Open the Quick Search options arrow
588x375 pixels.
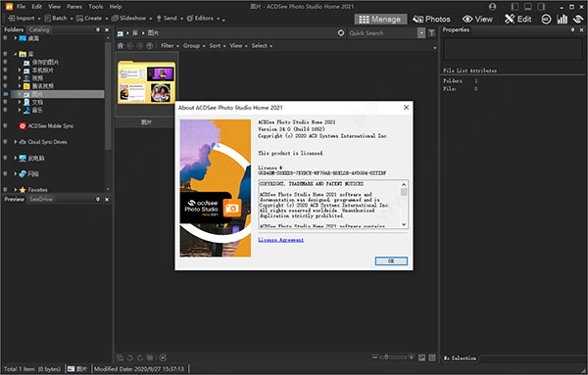click(421, 33)
